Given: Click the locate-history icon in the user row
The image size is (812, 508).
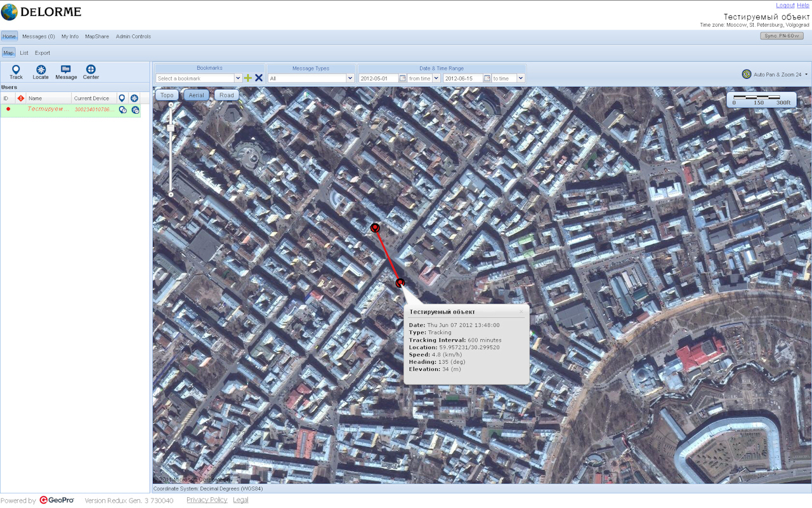Looking at the screenshot, I should 135,109.
